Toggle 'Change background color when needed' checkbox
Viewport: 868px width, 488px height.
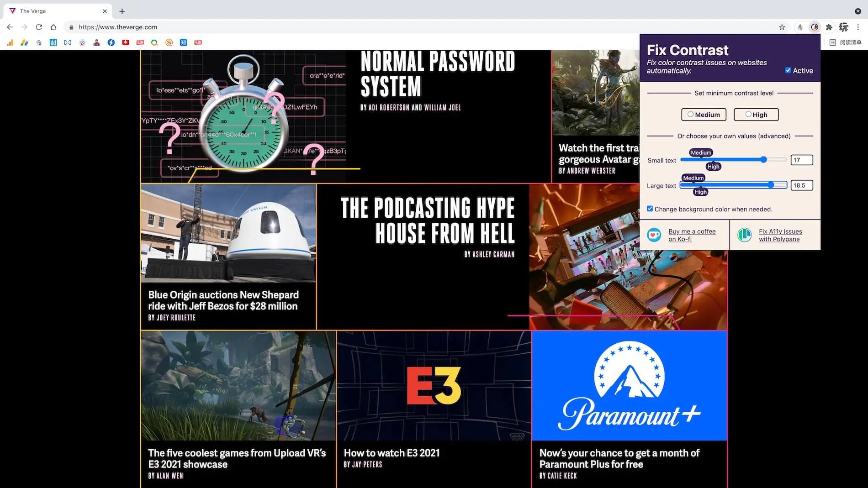pyautogui.click(x=650, y=209)
